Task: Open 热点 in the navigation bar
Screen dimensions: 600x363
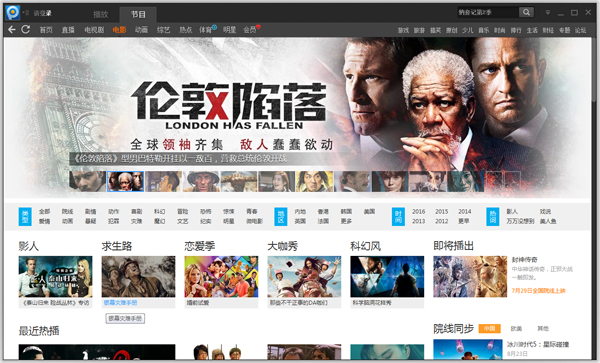Action: pyautogui.click(x=186, y=30)
